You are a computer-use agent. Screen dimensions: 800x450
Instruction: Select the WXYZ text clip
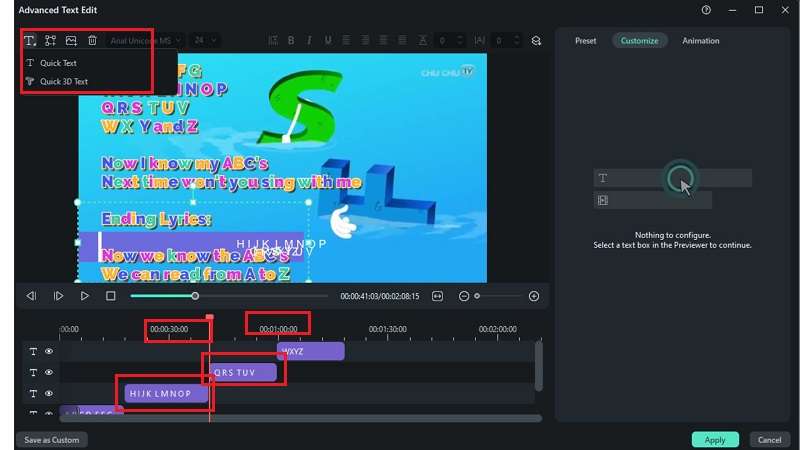pos(311,352)
